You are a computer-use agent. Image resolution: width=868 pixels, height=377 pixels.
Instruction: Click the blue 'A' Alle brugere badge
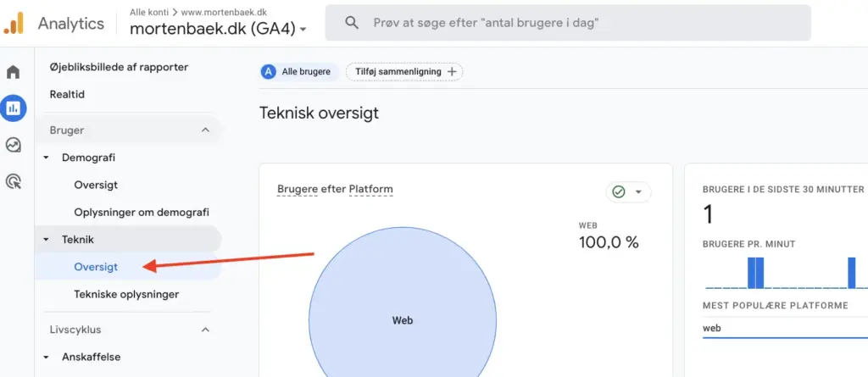[269, 72]
